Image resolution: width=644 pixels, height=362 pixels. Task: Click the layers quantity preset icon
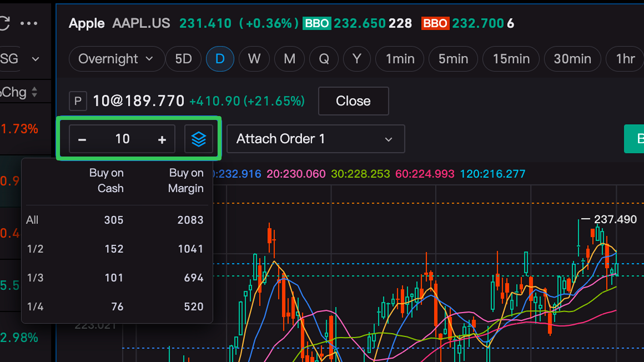click(199, 139)
